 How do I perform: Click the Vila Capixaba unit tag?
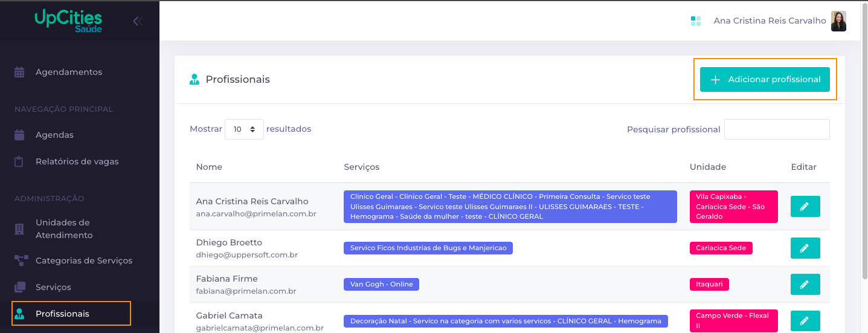734,207
